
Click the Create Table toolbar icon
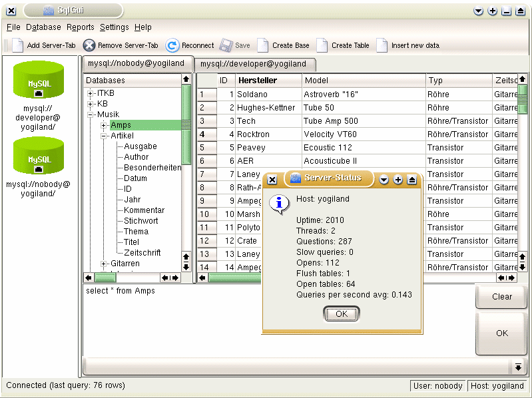coord(322,45)
